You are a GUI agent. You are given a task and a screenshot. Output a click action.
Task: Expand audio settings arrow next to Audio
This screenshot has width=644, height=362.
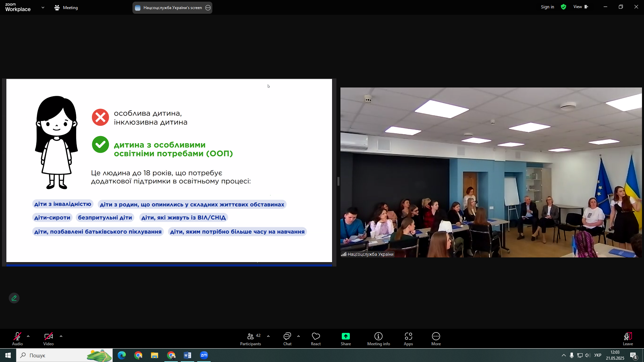click(x=28, y=336)
